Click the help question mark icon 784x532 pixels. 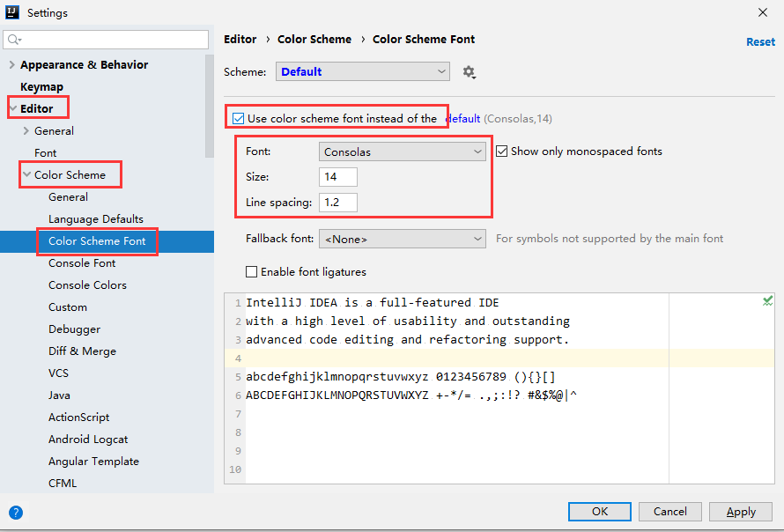pyautogui.click(x=16, y=513)
